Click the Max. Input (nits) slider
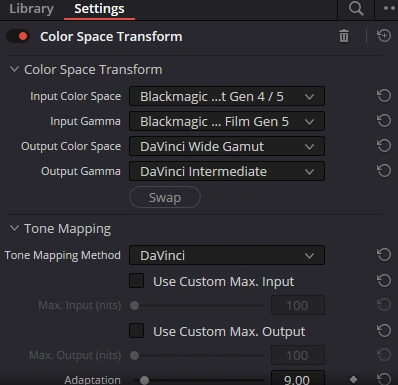398x385 pixels. pos(199,305)
